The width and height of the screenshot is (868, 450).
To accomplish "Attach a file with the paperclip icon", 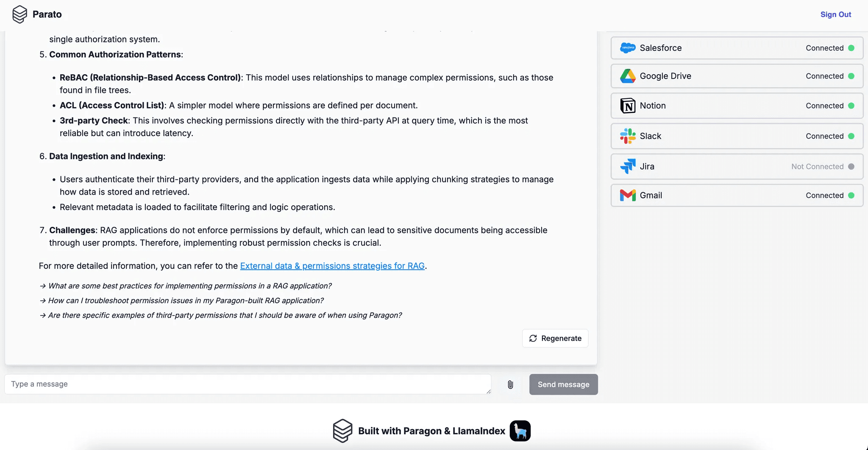I will pyautogui.click(x=510, y=385).
